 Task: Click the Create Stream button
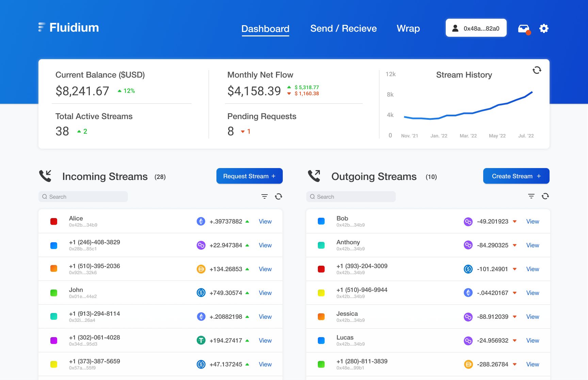(x=516, y=176)
